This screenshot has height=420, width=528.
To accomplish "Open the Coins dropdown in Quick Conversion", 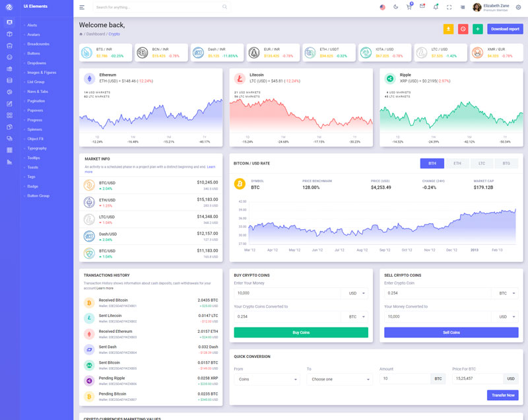I will point(267,379).
